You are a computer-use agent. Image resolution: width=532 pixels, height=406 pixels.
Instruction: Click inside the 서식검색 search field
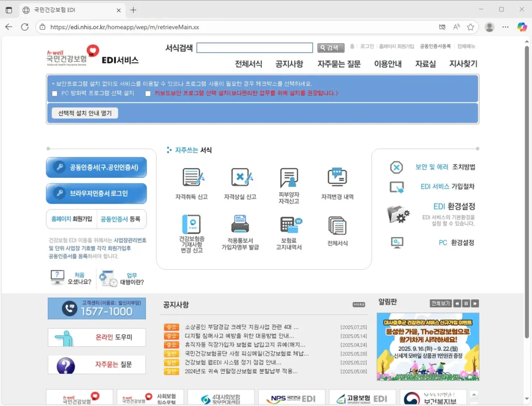[254, 47]
